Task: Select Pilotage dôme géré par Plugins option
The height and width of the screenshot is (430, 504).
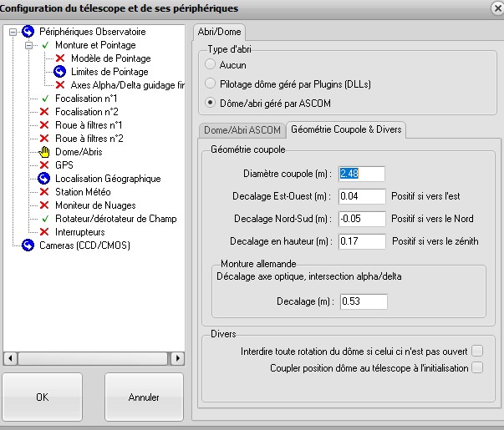Action: 210,83
